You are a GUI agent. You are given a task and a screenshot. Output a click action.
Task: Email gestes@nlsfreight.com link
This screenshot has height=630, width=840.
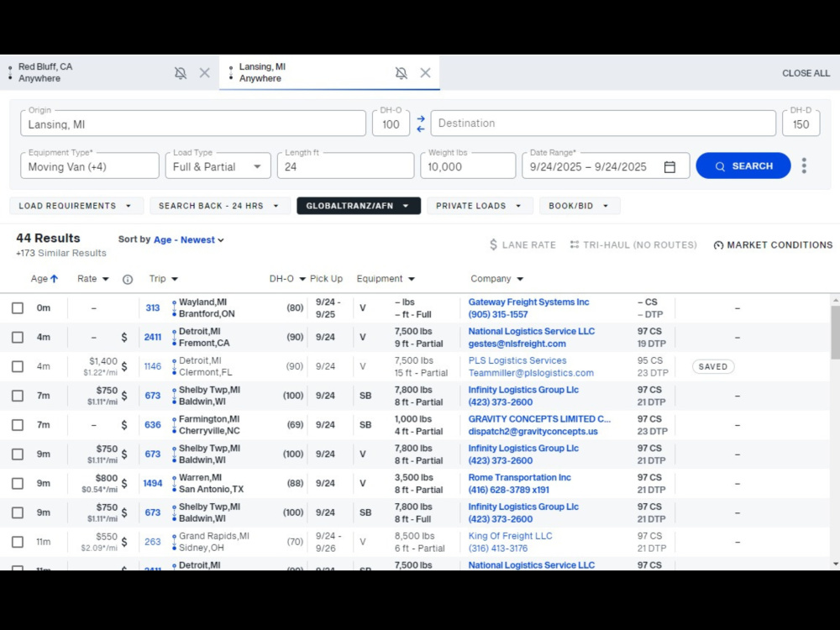coord(517,344)
